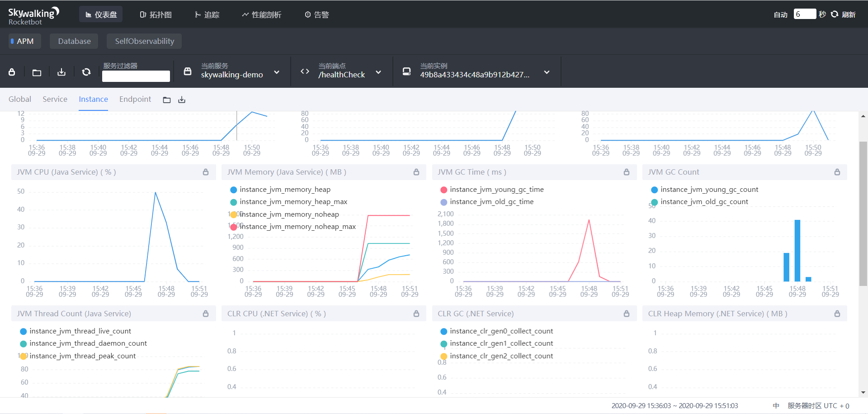Screen dimensions: 868x414
Task: Click the code brackets icon beside 当前端点
Action: (305, 71)
